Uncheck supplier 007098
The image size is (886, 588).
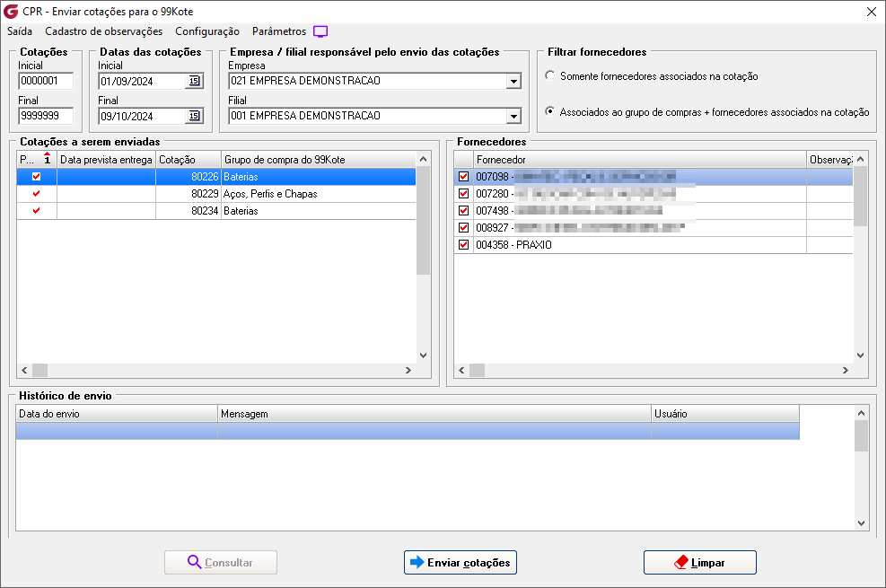[464, 176]
